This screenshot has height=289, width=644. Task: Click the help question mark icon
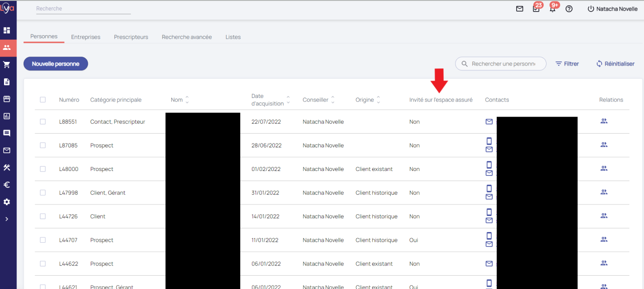569,9
